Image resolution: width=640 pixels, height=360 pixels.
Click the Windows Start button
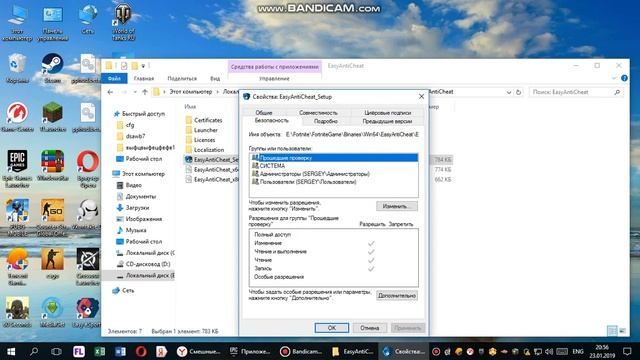[x=11, y=351]
